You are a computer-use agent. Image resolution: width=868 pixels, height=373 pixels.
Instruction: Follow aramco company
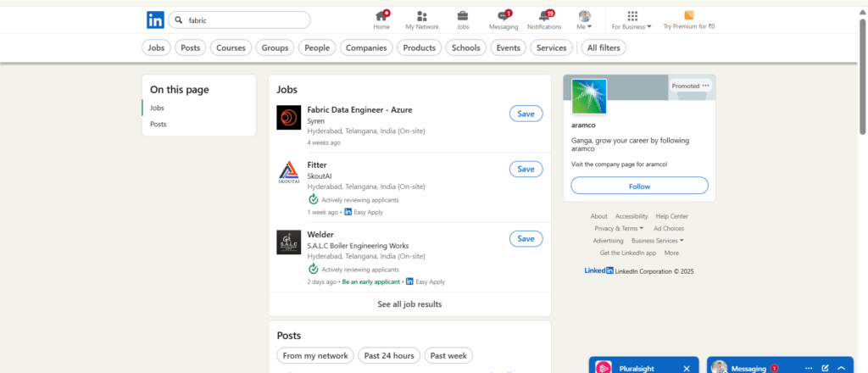(x=639, y=186)
